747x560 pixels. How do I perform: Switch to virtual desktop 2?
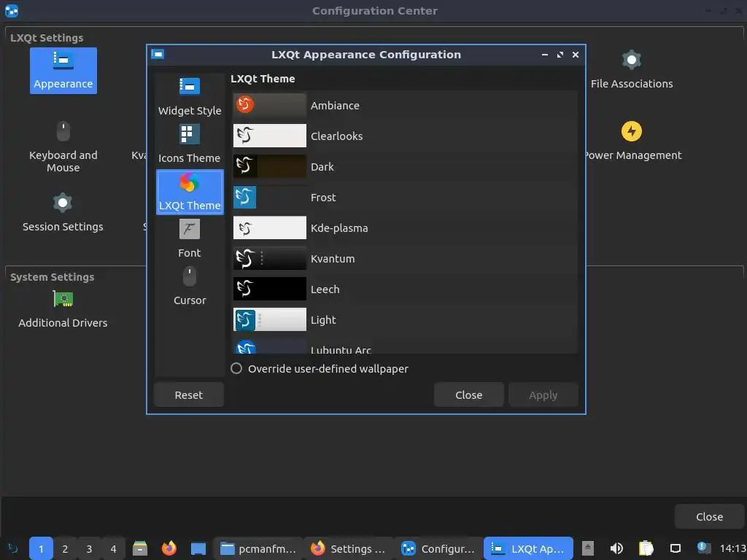(x=65, y=548)
